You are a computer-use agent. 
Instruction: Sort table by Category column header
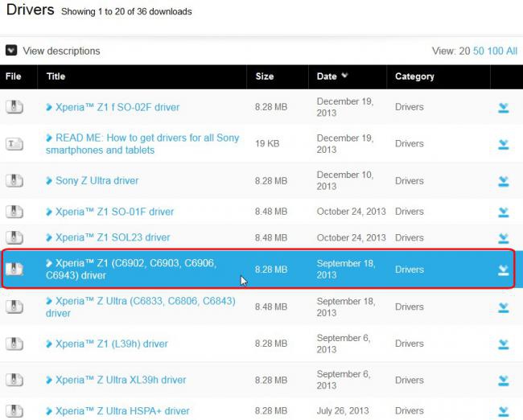click(x=414, y=76)
